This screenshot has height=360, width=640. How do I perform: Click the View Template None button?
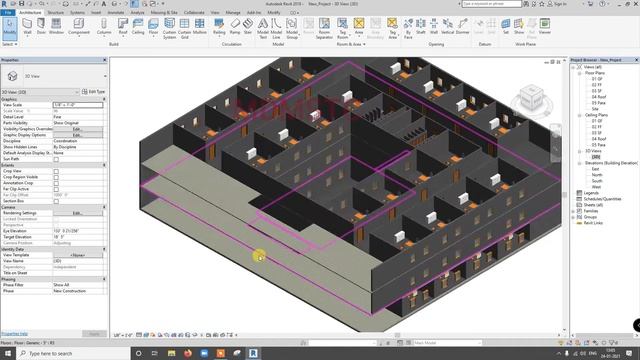[78, 255]
